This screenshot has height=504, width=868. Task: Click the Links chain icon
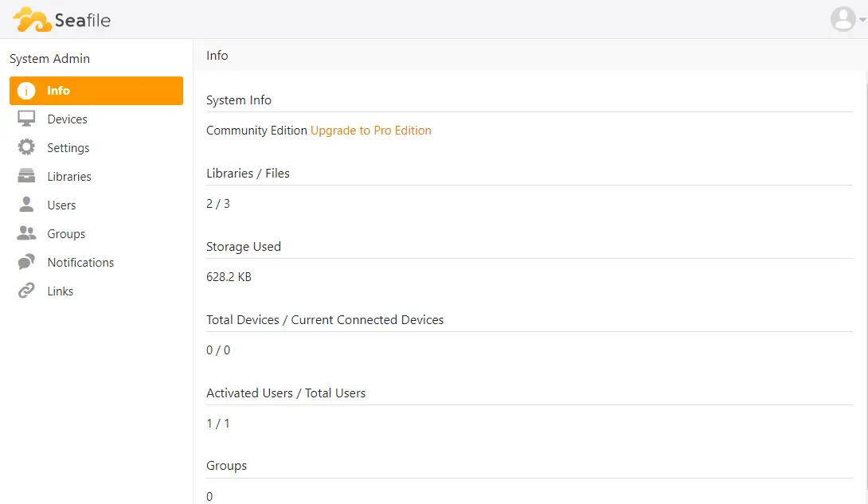pos(26,291)
